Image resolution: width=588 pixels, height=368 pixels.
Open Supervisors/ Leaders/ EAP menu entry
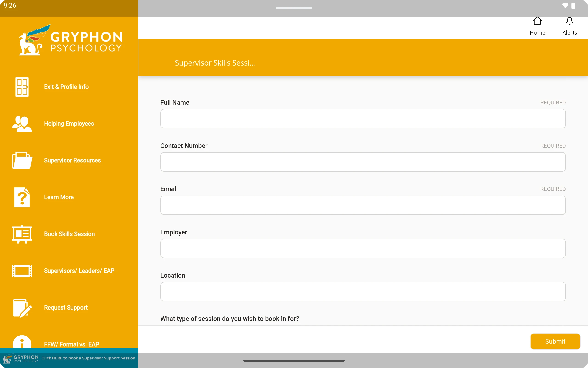tap(69, 271)
